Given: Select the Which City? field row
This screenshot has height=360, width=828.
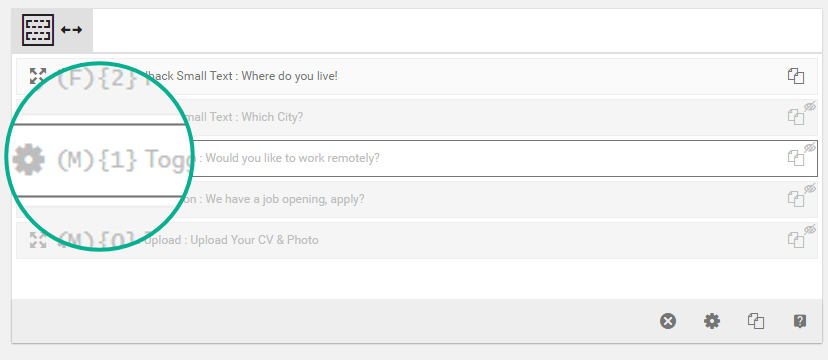Looking at the screenshot, I should point(417,117).
